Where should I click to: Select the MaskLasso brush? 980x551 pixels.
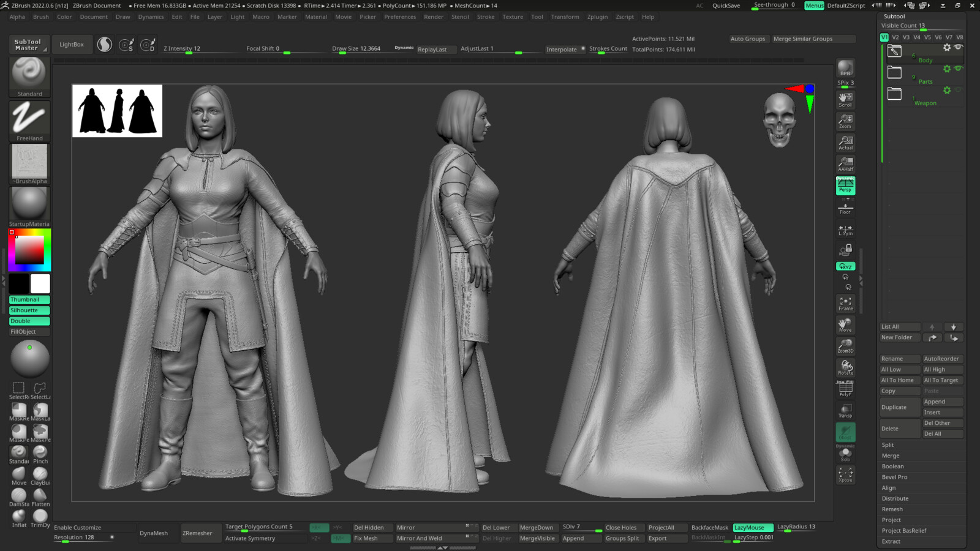click(x=40, y=412)
